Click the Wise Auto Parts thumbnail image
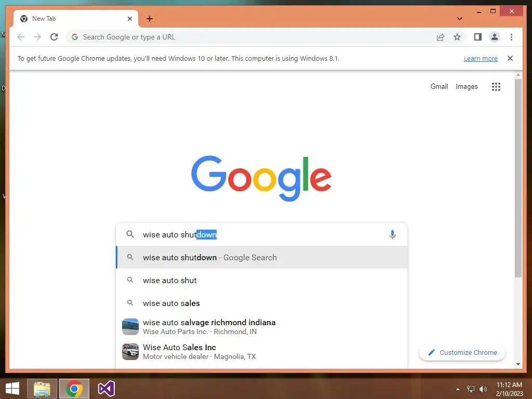532x399 pixels. pos(130,327)
